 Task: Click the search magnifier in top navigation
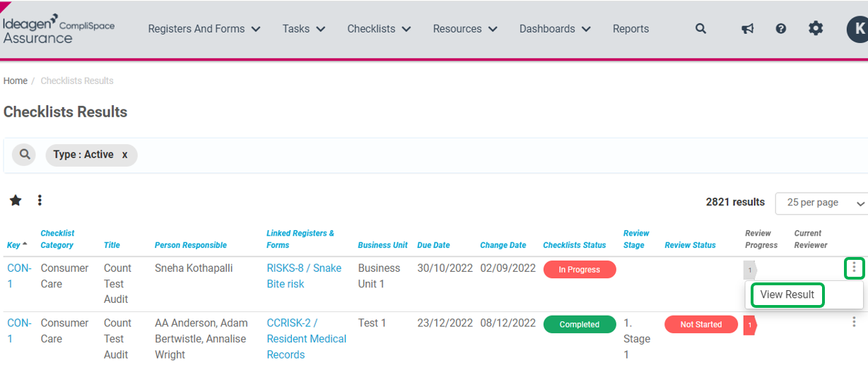pos(700,29)
